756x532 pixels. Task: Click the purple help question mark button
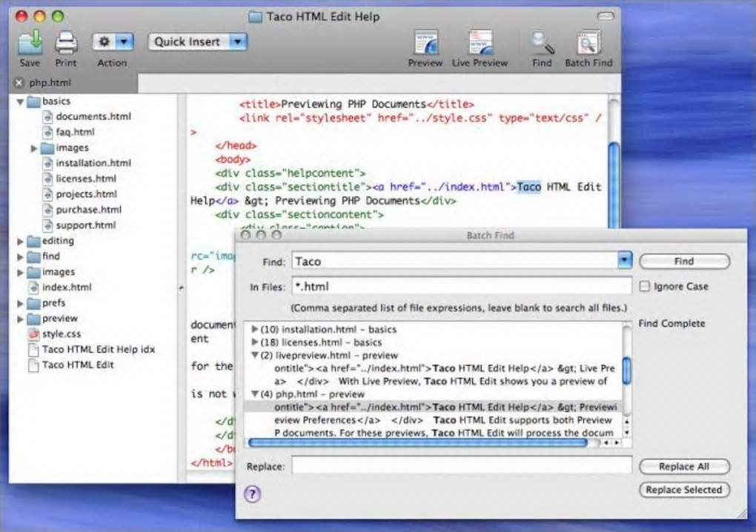252,494
